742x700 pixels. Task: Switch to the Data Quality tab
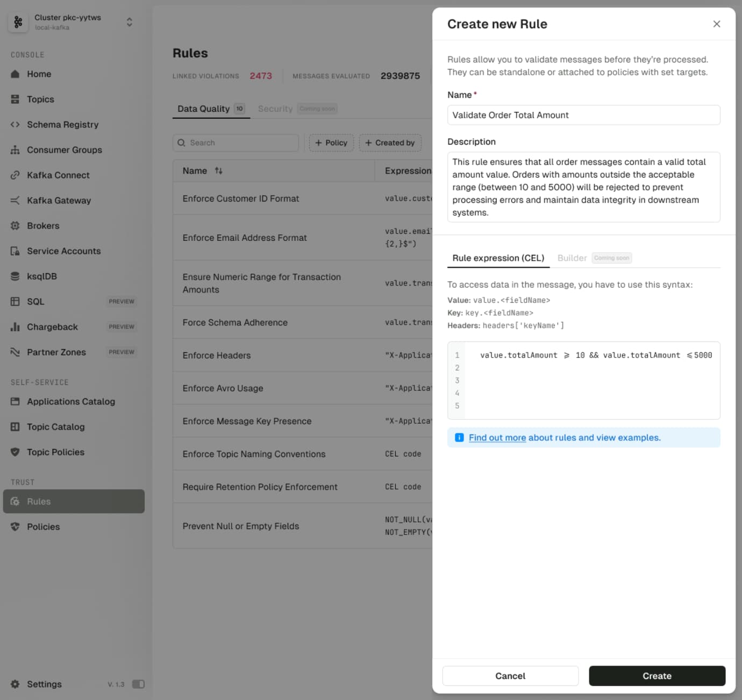tap(204, 109)
